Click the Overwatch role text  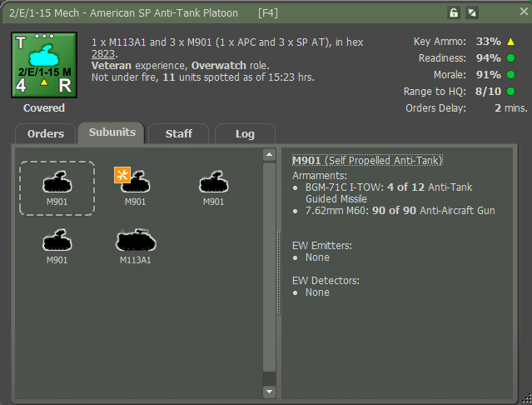(x=230, y=66)
